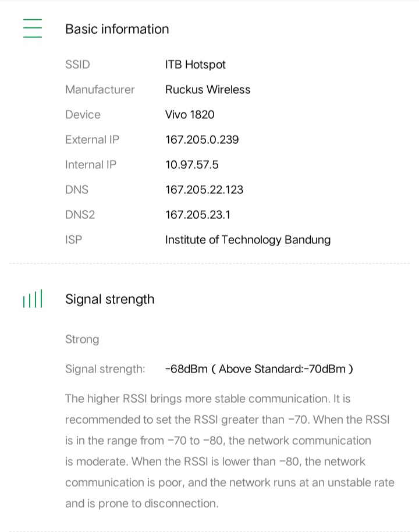Select the Basic information heading
This screenshot has width=419, height=532.
click(117, 29)
